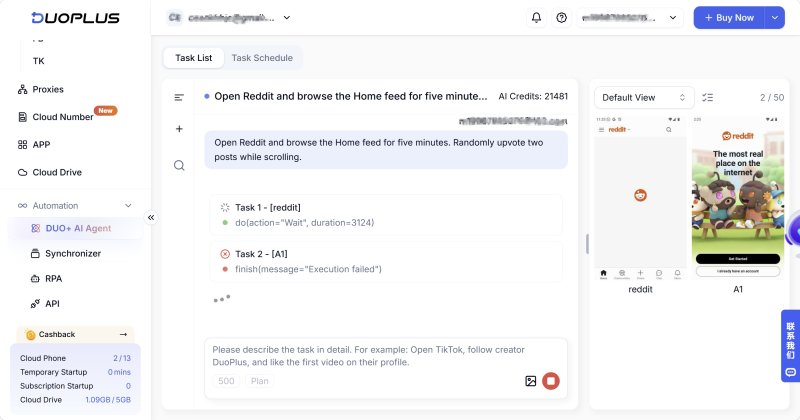800x420 pixels.
Task: Click the blue prompt message bubble
Action: click(386, 150)
